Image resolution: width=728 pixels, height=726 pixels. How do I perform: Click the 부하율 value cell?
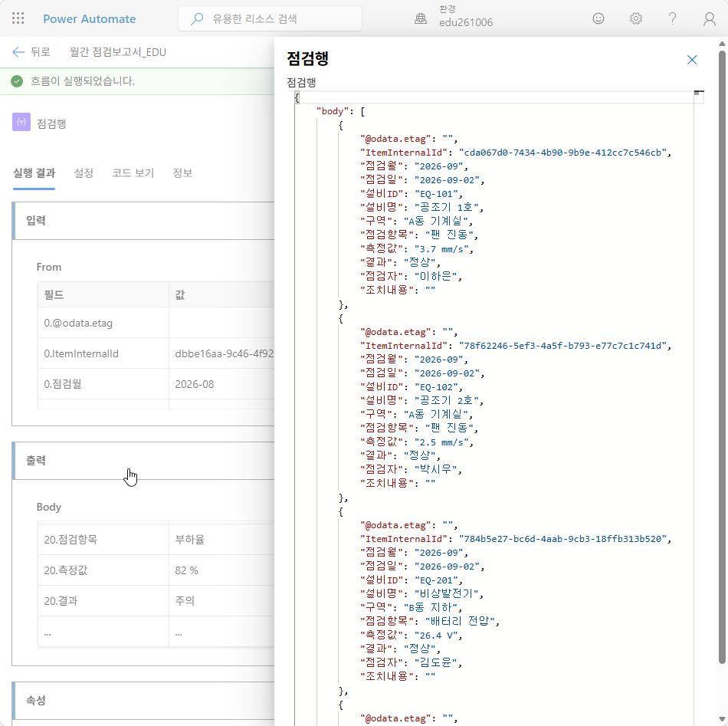pyautogui.click(x=222, y=539)
